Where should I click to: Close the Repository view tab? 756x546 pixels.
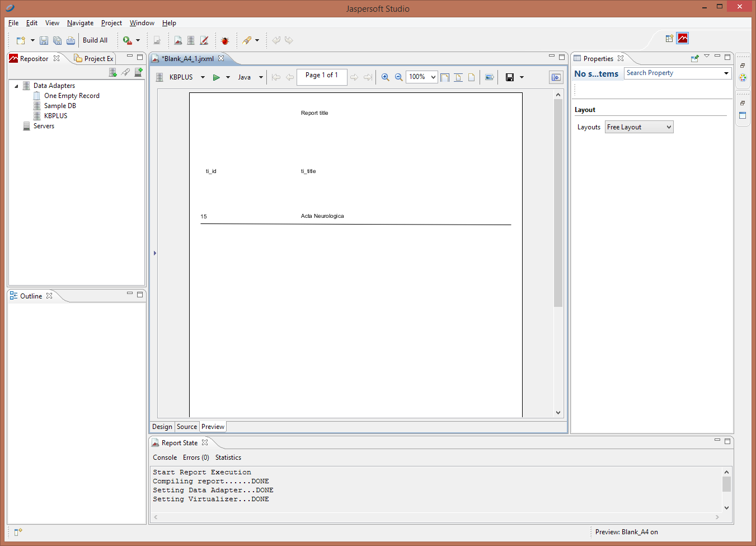tap(57, 58)
